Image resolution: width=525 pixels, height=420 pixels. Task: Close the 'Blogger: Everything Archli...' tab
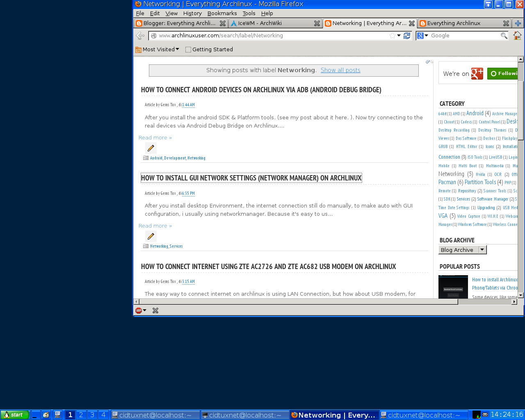223,23
